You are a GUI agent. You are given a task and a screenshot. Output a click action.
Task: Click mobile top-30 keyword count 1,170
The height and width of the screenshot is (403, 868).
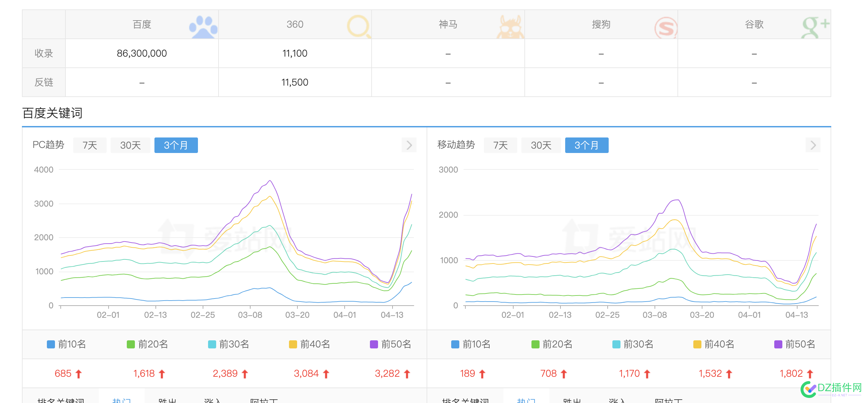click(629, 374)
